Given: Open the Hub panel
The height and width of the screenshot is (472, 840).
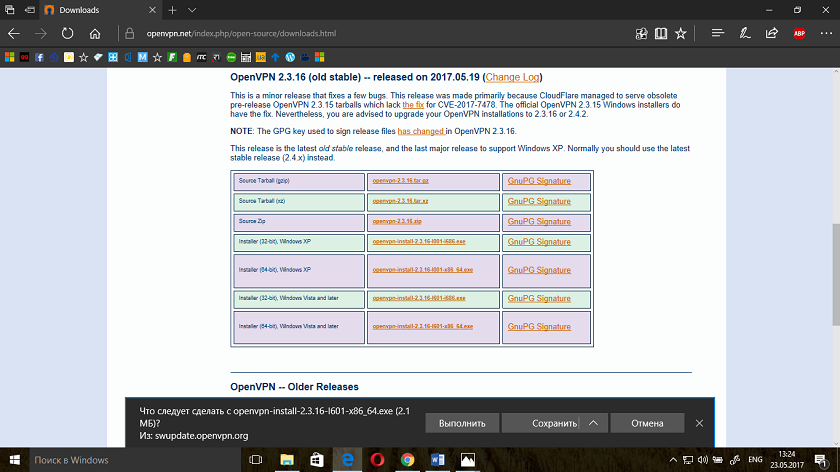Looking at the screenshot, I should [x=718, y=34].
